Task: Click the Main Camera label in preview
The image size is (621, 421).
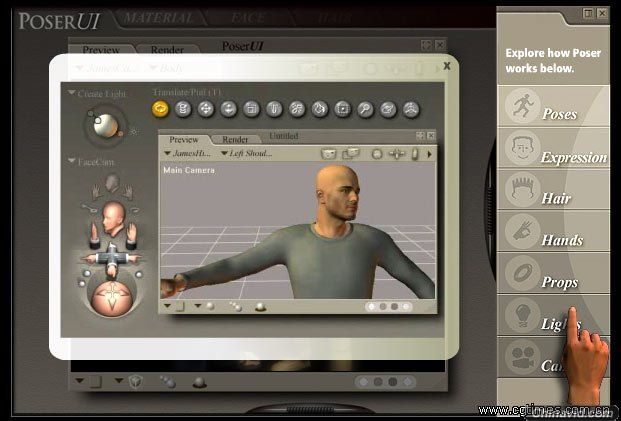Action: (x=189, y=170)
